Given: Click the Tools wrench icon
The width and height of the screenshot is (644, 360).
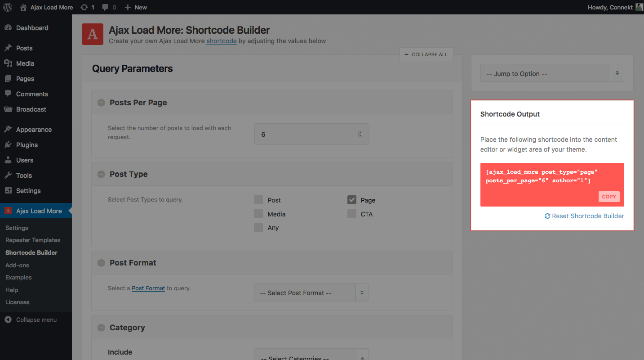Looking at the screenshot, I should coord(8,175).
